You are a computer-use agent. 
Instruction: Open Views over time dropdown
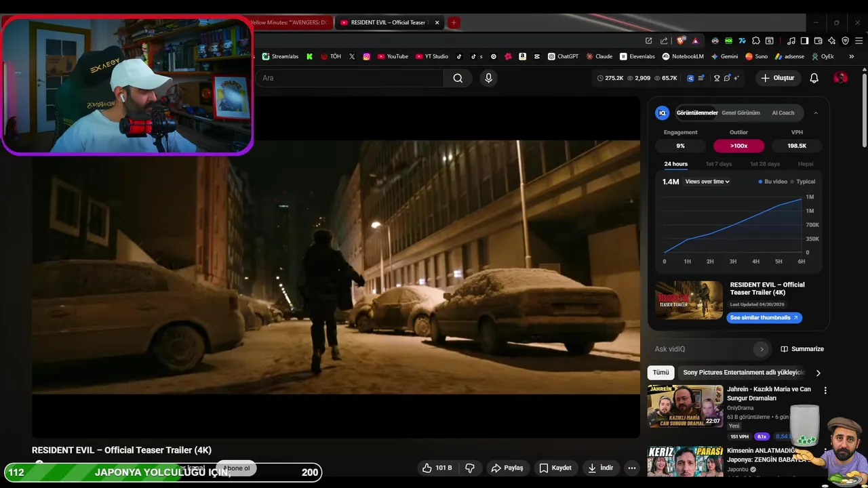pyautogui.click(x=707, y=182)
